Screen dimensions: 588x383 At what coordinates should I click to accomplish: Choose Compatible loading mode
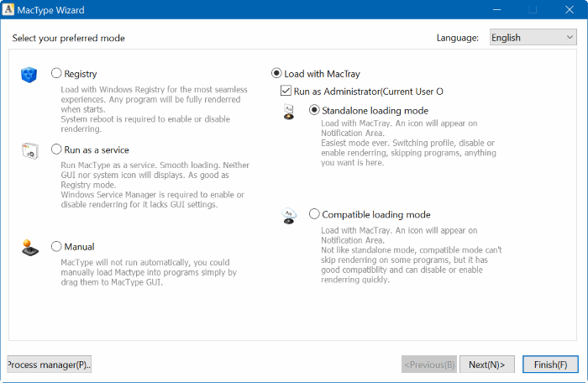tap(315, 214)
